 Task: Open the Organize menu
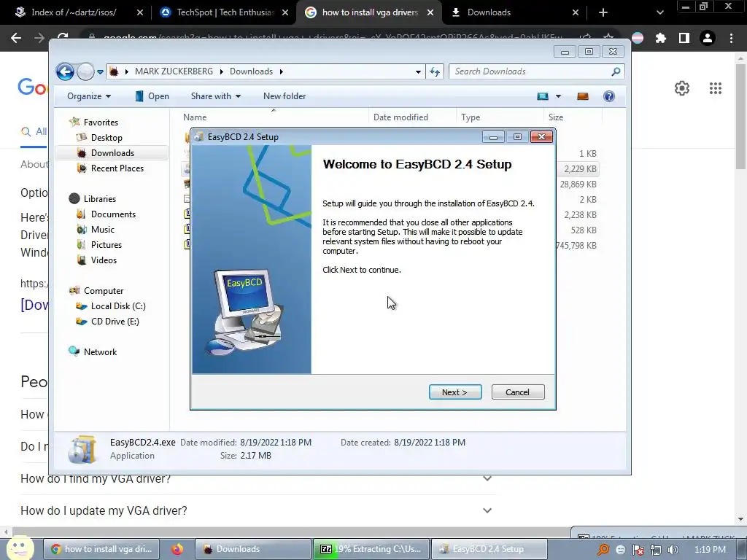coord(89,96)
